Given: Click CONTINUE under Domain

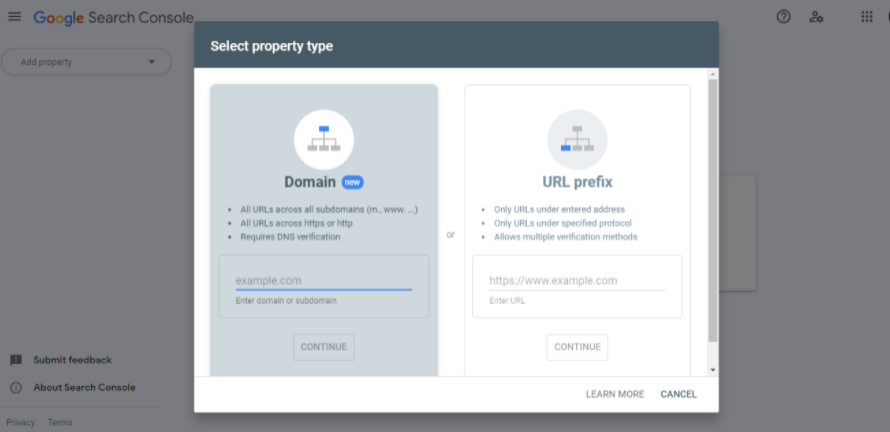Looking at the screenshot, I should pos(324,347).
